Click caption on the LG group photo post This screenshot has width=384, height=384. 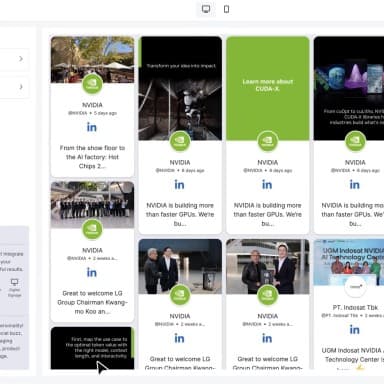(x=92, y=302)
